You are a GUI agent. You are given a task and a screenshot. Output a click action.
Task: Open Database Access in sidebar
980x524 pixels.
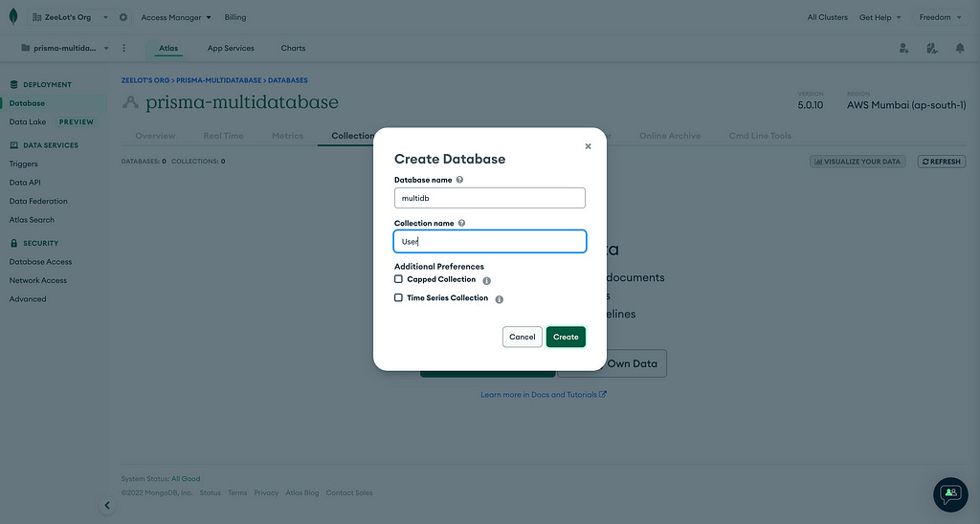(x=40, y=262)
